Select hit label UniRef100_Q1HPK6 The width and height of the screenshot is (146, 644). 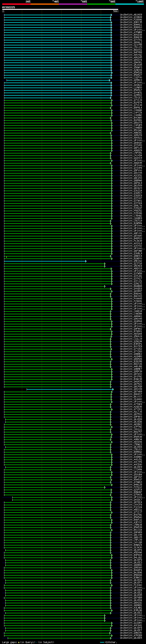point(131,321)
